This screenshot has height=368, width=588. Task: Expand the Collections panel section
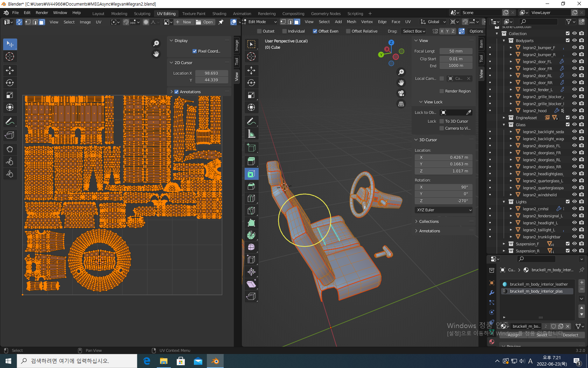(x=429, y=222)
